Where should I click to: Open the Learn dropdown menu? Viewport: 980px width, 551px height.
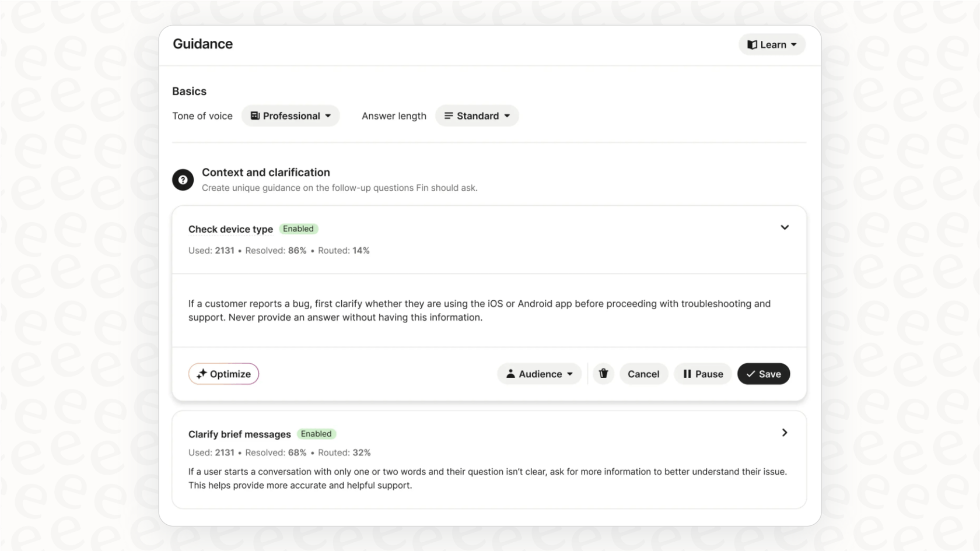tap(772, 45)
